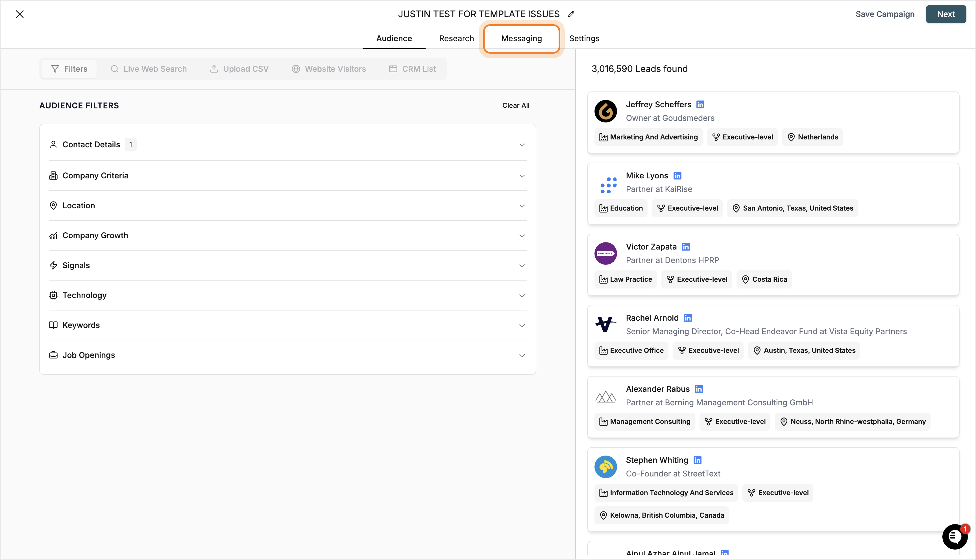
Task: View Mike Lyons on LinkedIn
Action: (x=677, y=175)
